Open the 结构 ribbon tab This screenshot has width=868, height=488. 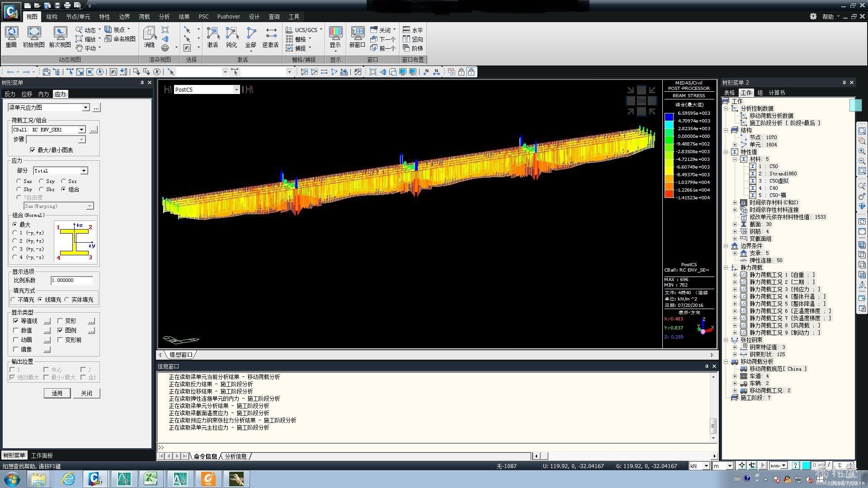pos(52,17)
